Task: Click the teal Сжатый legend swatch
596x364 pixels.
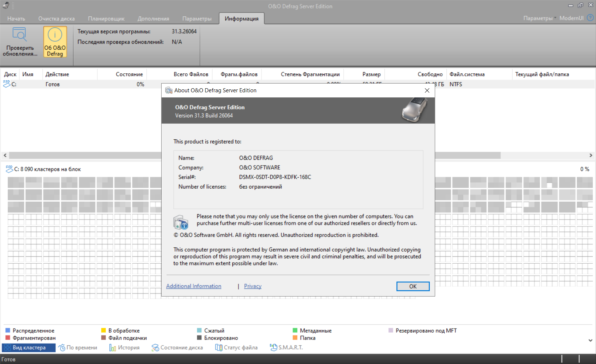Action: tap(199, 330)
